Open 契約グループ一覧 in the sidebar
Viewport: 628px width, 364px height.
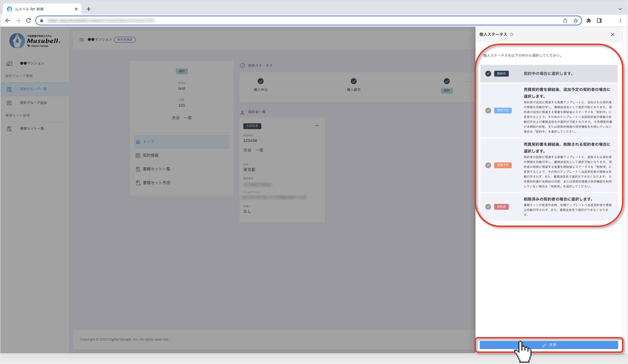point(33,89)
